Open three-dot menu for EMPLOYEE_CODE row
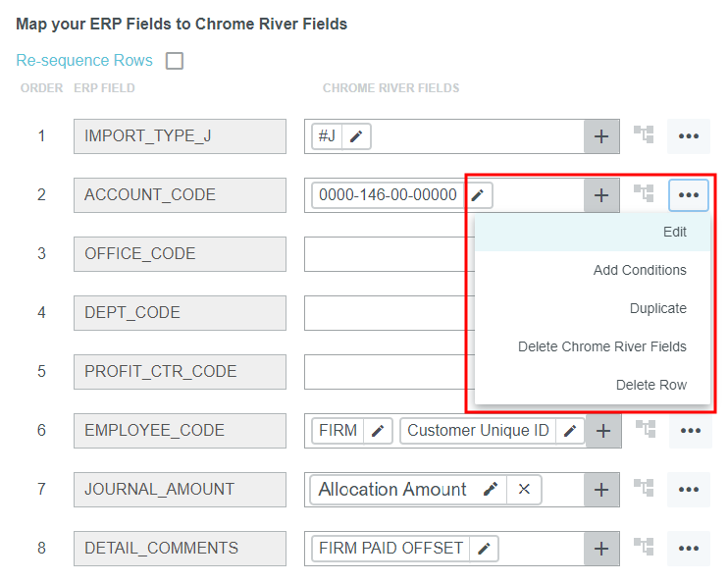This screenshot has height=582, width=728. point(689,431)
